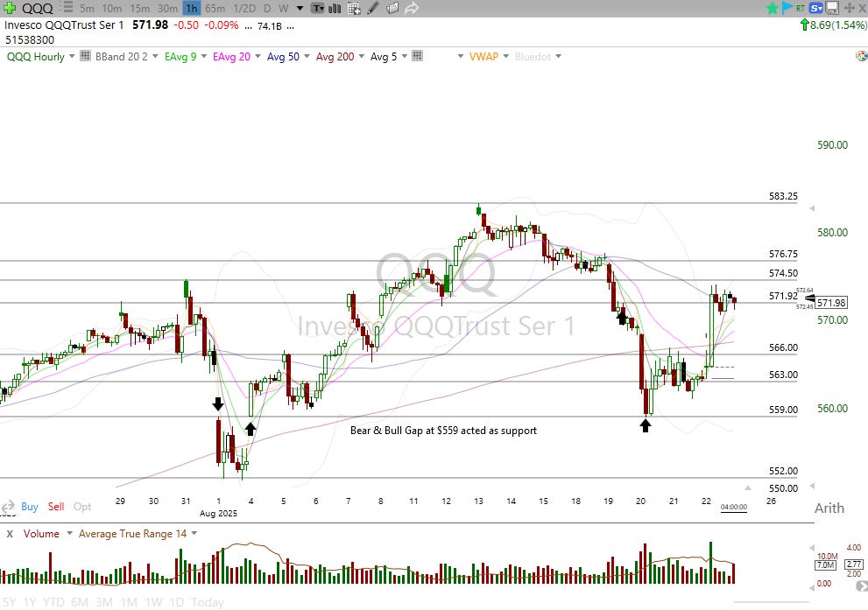Select the 65m timeframe
868x610 pixels.
pyautogui.click(x=215, y=8)
